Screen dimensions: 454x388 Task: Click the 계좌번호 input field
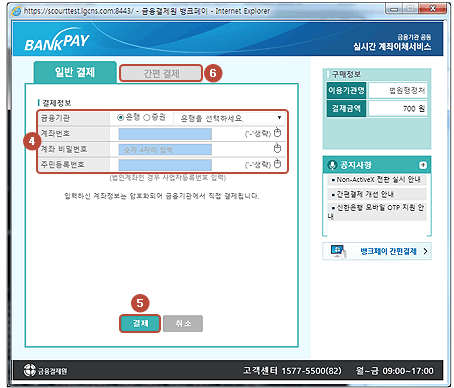point(165,134)
